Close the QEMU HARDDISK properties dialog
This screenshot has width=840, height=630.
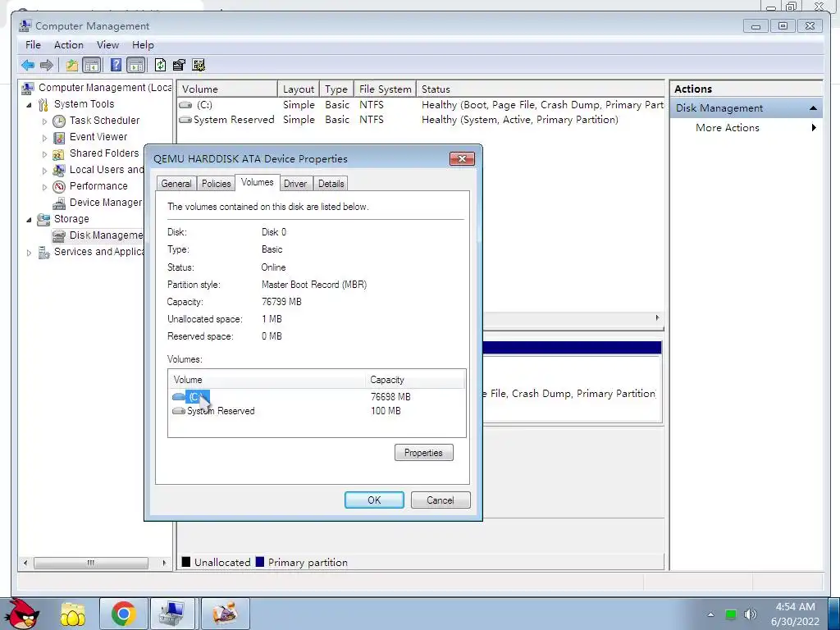tap(462, 158)
